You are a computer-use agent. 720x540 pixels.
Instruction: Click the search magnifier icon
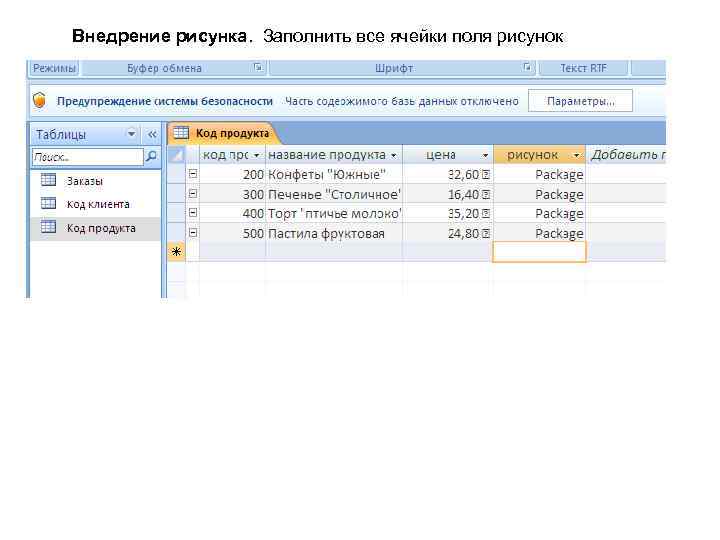tap(151, 157)
